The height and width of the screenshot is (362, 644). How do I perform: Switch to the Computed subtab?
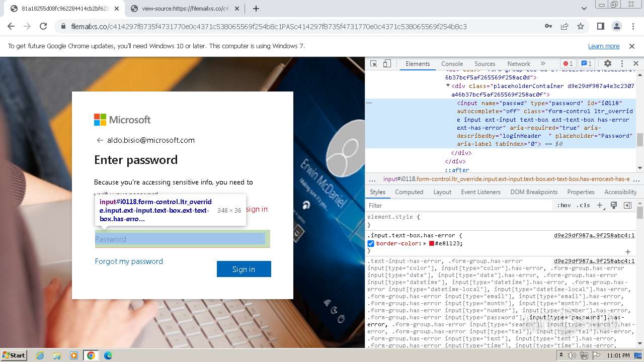[409, 192]
